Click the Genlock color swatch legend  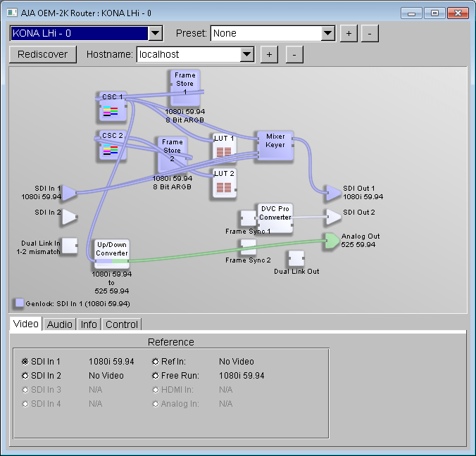coord(20,303)
